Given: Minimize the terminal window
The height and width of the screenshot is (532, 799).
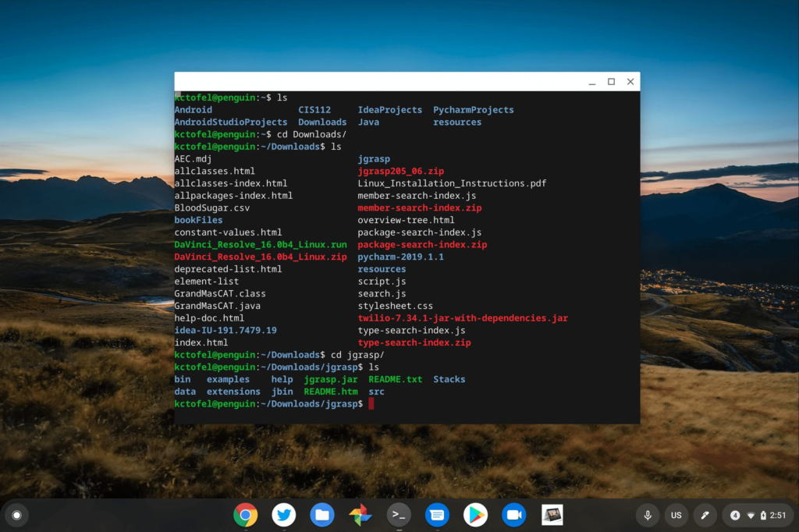Looking at the screenshot, I should (592, 82).
